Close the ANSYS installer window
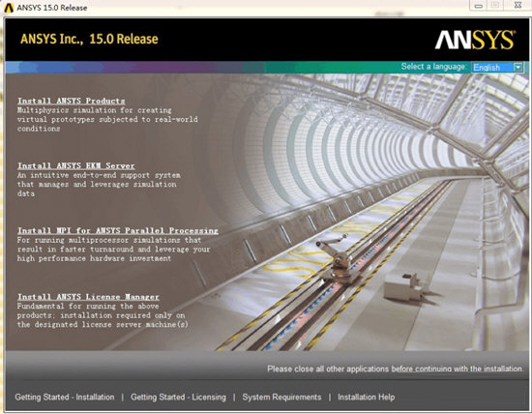The width and height of the screenshot is (532, 414). click(x=517, y=5)
